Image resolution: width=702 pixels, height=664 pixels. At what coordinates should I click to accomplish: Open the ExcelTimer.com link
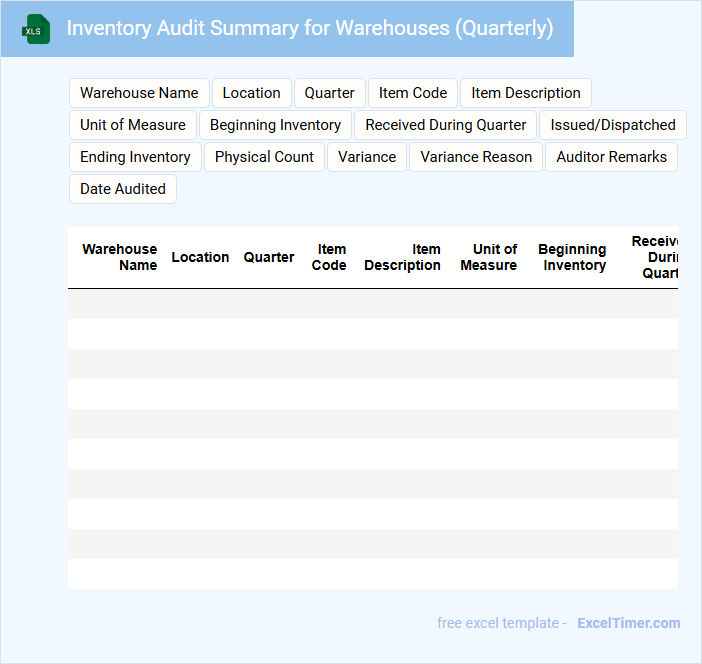click(628, 623)
